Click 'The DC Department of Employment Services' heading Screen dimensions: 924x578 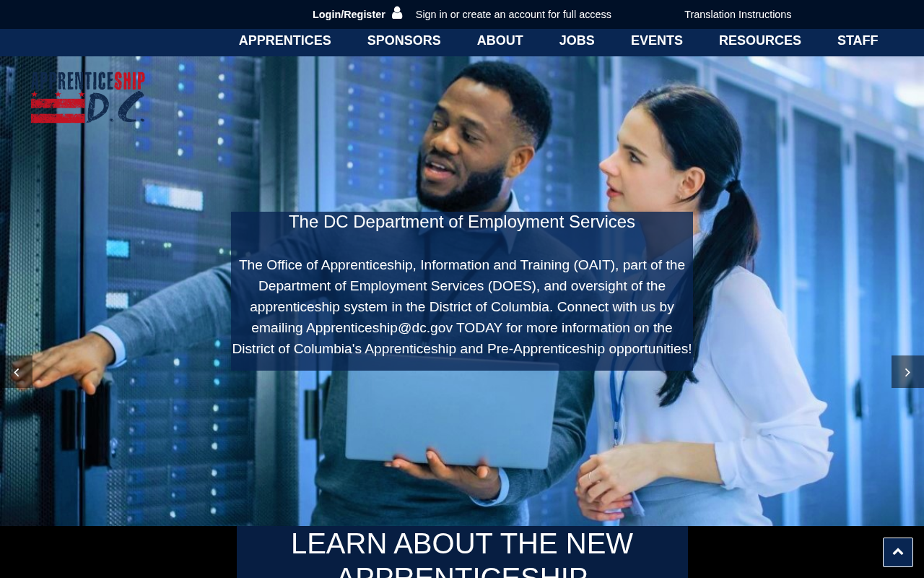click(462, 222)
